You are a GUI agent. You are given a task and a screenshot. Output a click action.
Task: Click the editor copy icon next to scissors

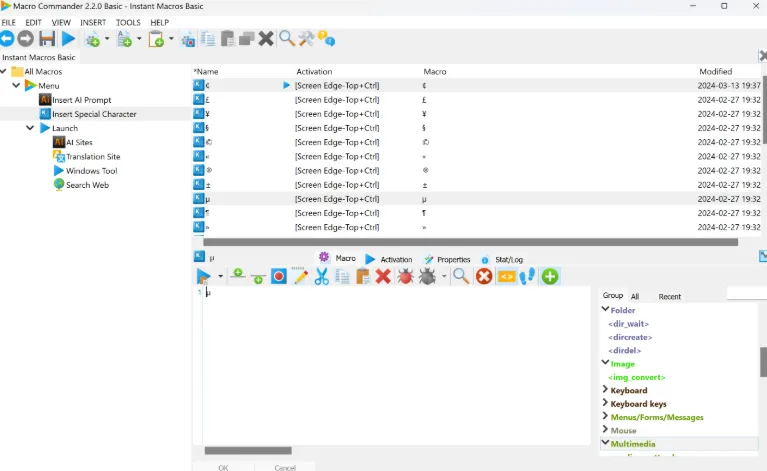pyautogui.click(x=342, y=277)
